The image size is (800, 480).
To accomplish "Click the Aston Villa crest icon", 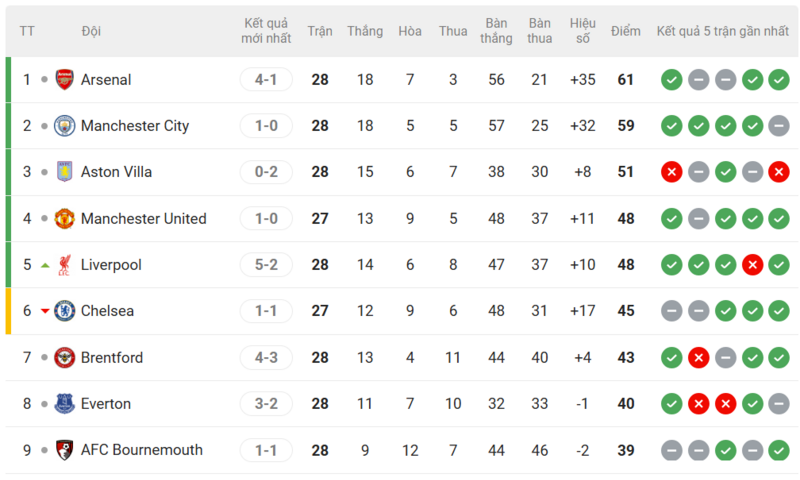I will [65, 172].
